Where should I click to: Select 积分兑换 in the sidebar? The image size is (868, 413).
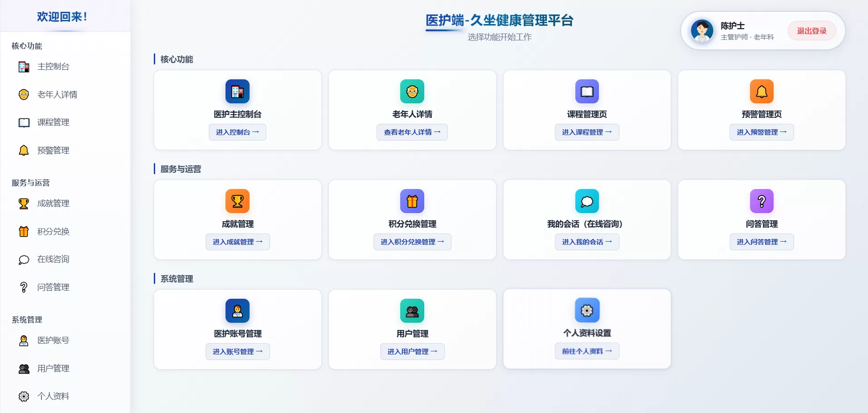tap(53, 232)
